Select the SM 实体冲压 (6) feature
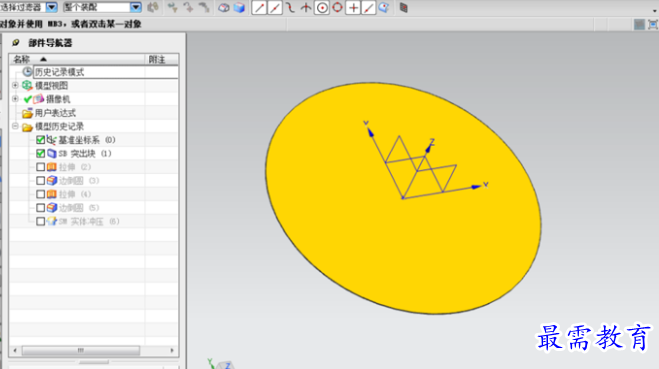The height and width of the screenshot is (369, 659). pyautogui.click(x=88, y=221)
